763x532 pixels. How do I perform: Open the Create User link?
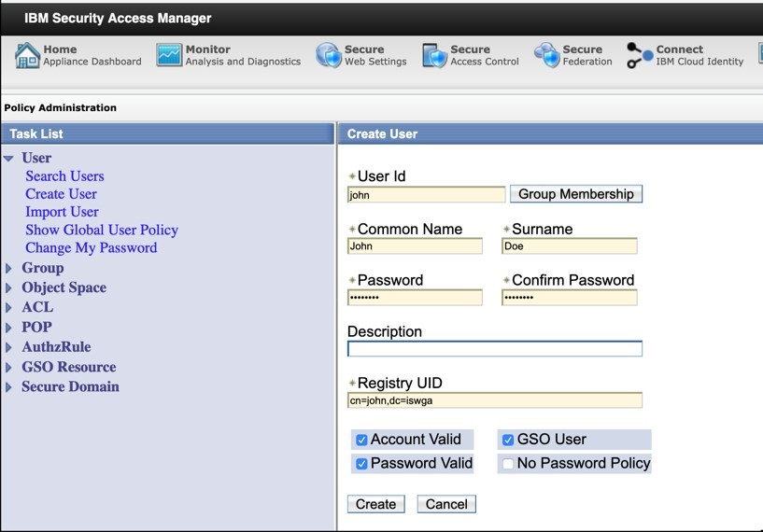[x=61, y=194]
